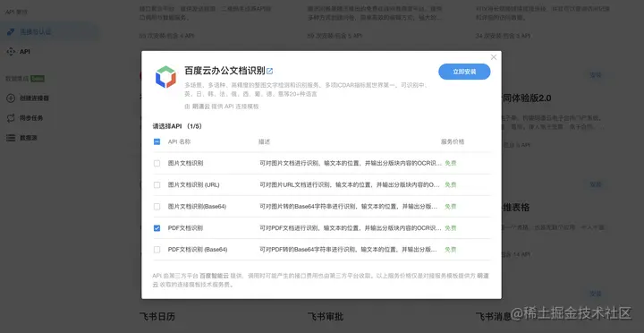Click the 飞书日历 card title in background
Screen dimensions: 644x333
tap(157, 317)
